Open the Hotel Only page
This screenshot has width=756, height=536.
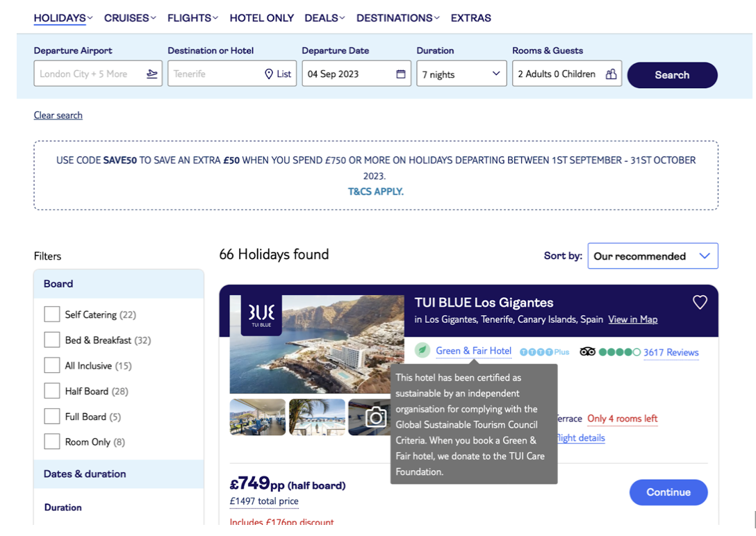tap(262, 18)
